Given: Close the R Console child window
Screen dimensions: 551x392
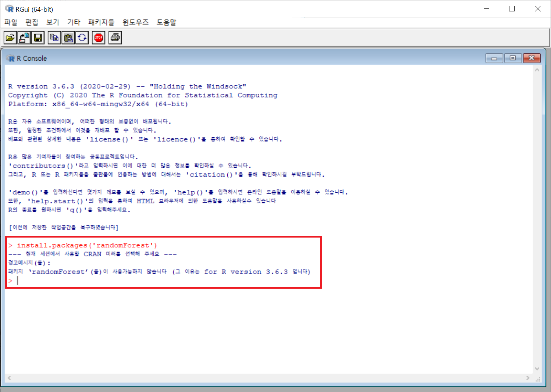Looking at the screenshot, I should [532, 58].
